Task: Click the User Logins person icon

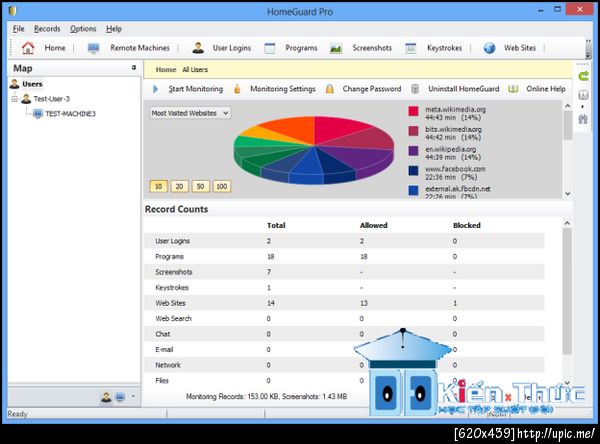Action: coord(198,48)
